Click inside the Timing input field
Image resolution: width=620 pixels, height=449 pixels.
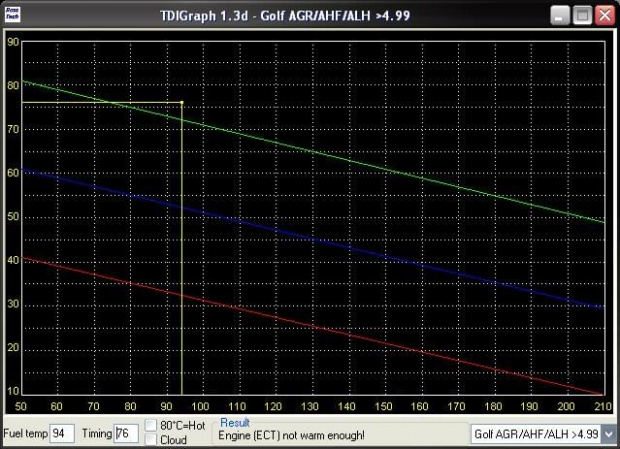127,434
